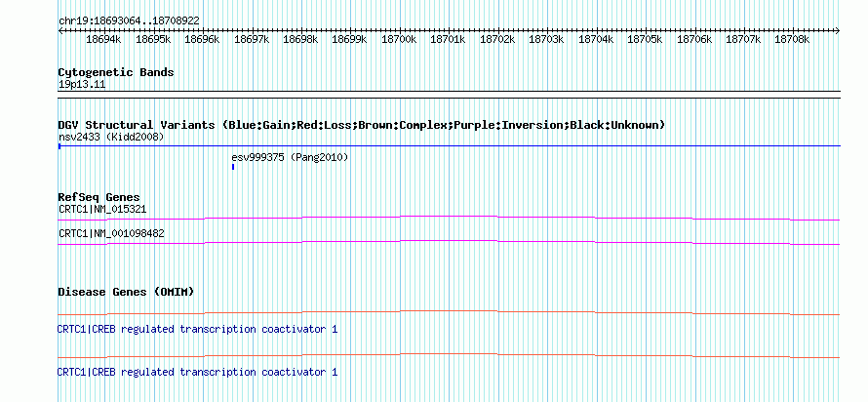The width and height of the screenshot is (868, 402).
Task: Click the RefSeq Genes track heading
Action: pos(99,197)
